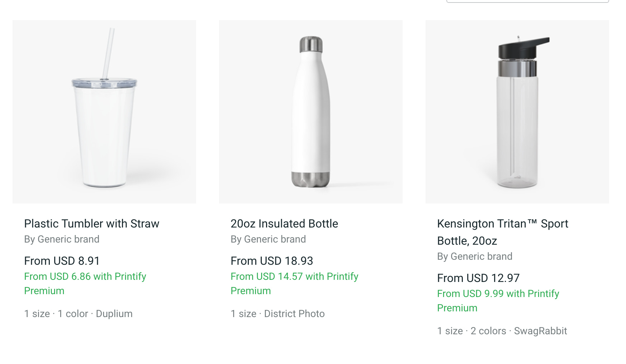Click Generic brand under 20oz Insulated Bottle
The width and height of the screenshot is (626, 364).
(x=275, y=239)
